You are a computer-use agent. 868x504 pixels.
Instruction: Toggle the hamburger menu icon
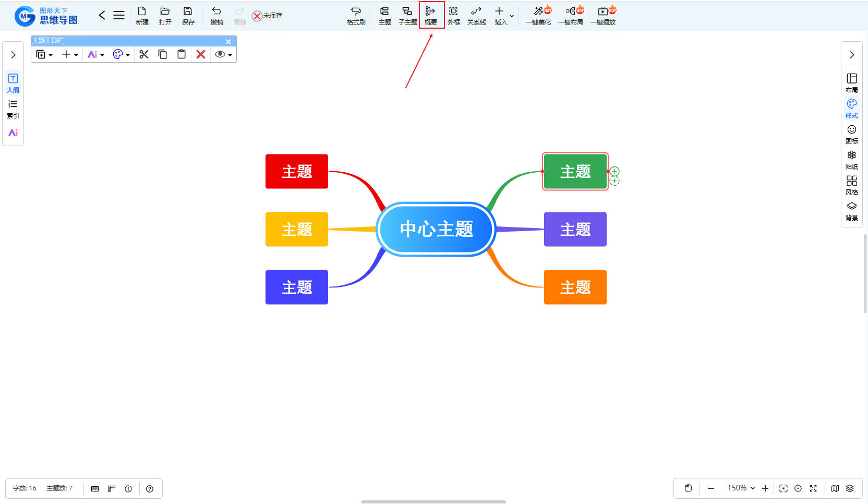(x=119, y=15)
